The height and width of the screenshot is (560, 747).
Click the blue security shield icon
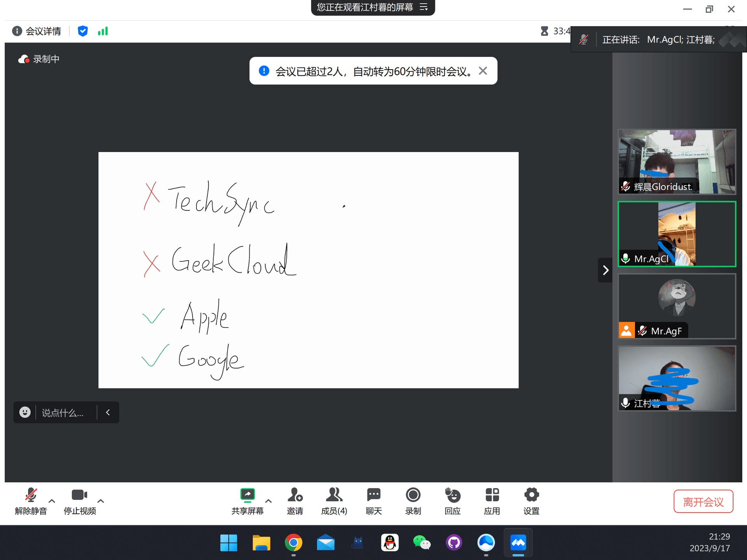pos(82,31)
